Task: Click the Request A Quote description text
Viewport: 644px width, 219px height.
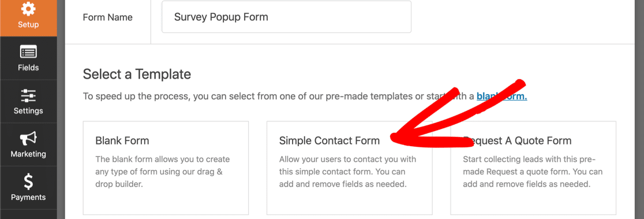Action: click(x=532, y=172)
